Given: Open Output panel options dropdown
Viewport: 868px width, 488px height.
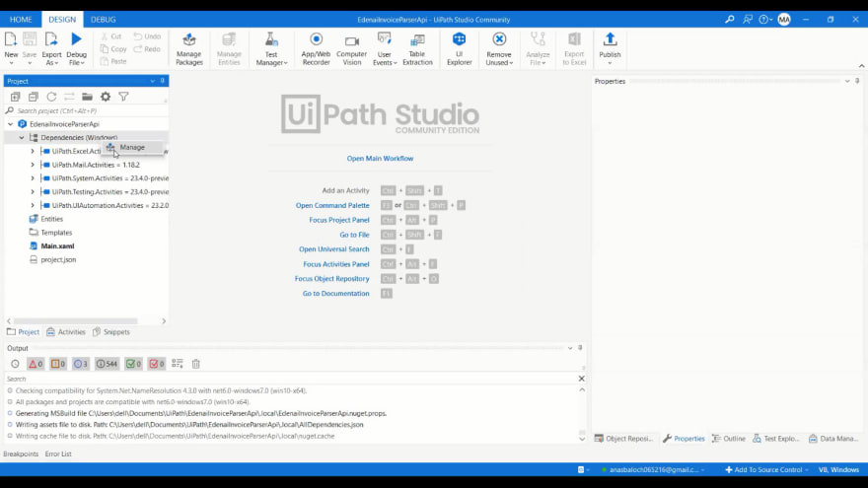Looking at the screenshot, I should [570, 348].
